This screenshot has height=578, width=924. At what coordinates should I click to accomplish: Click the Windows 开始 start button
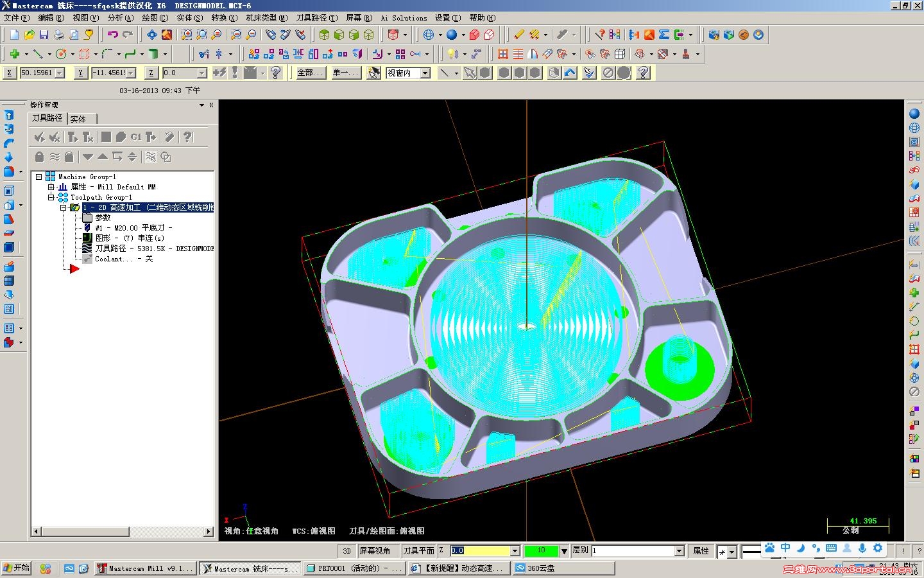tap(17, 568)
